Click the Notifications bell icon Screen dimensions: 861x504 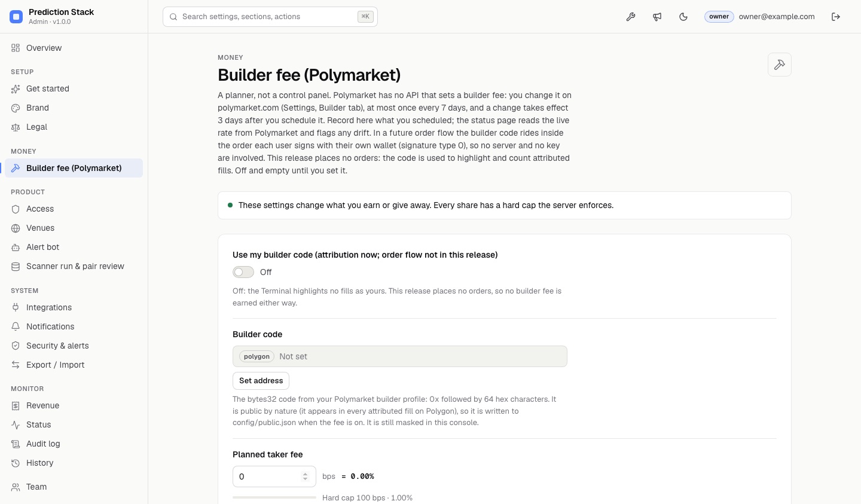[16, 327]
